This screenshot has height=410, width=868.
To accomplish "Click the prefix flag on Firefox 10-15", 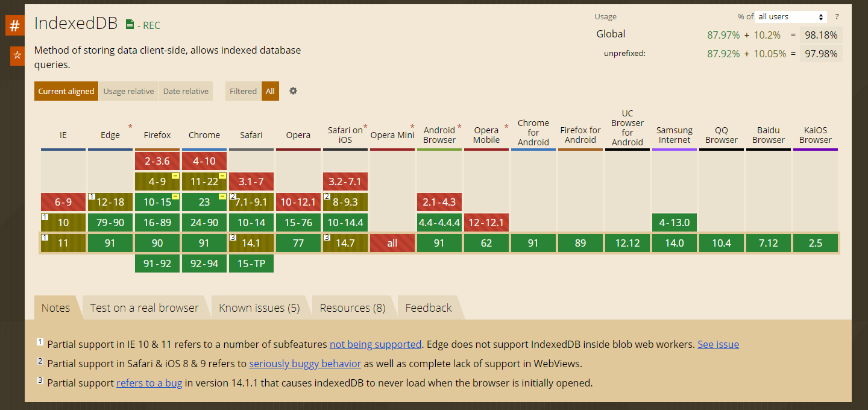I will [x=175, y=197].
